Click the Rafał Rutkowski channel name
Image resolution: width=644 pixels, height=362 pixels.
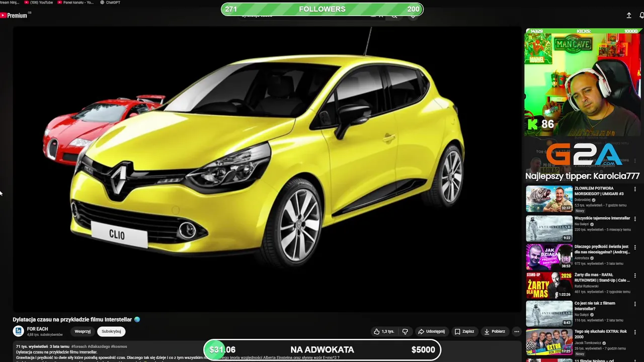click(587, 286)
